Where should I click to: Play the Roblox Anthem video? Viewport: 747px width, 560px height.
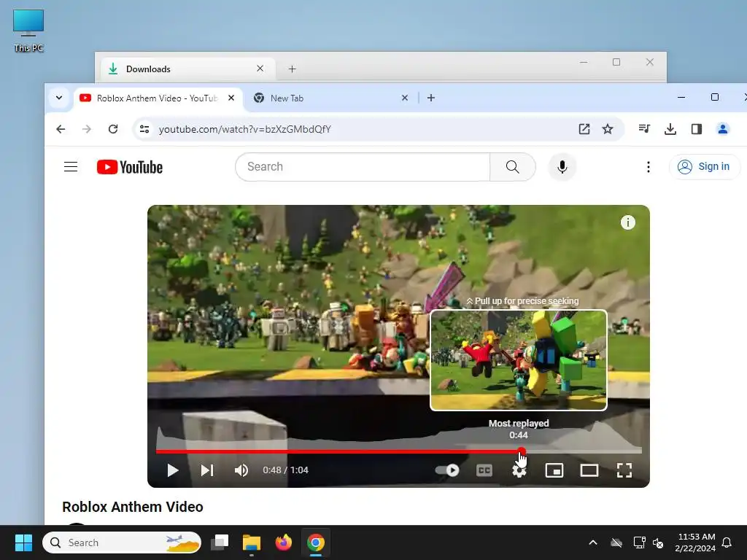pos(173,470)
